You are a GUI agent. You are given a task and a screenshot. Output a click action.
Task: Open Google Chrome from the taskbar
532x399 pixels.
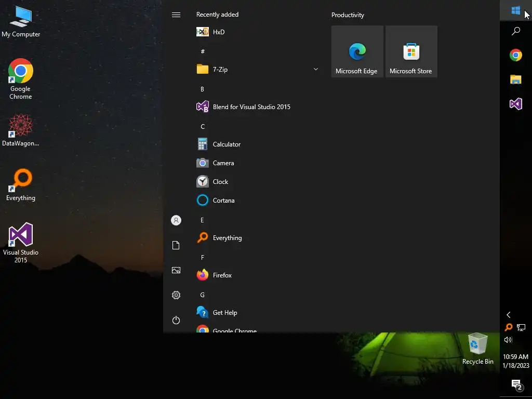point(516,55)
